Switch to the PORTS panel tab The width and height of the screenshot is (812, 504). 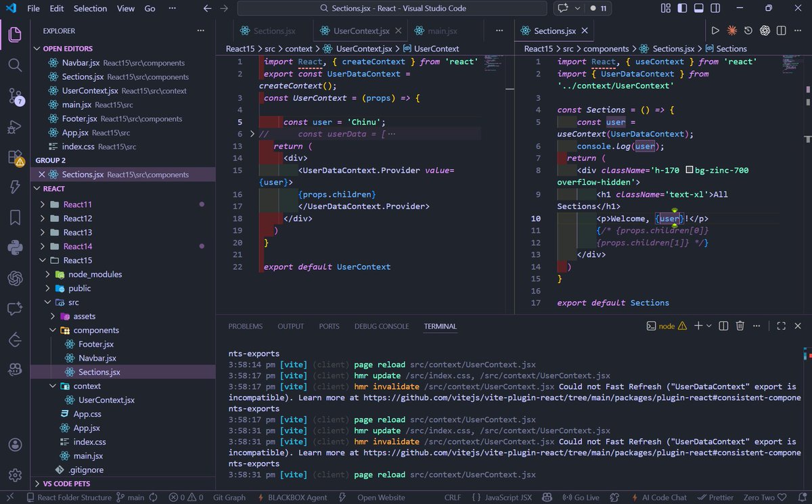(329, 326)
